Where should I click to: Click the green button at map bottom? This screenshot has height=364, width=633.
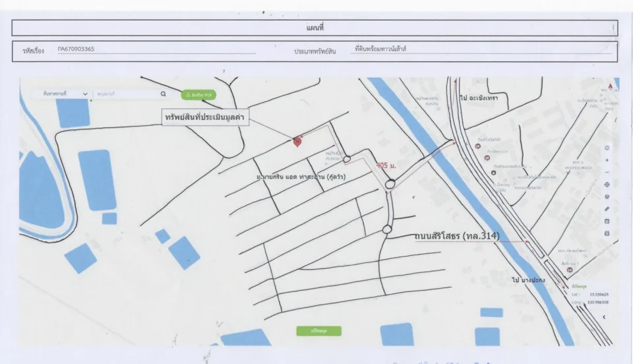[319, 331]
